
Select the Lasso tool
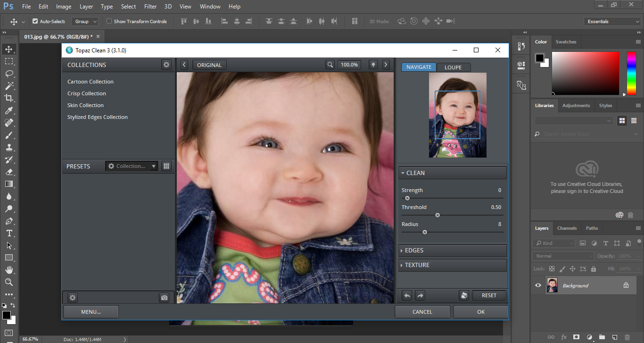pos(9,74)
